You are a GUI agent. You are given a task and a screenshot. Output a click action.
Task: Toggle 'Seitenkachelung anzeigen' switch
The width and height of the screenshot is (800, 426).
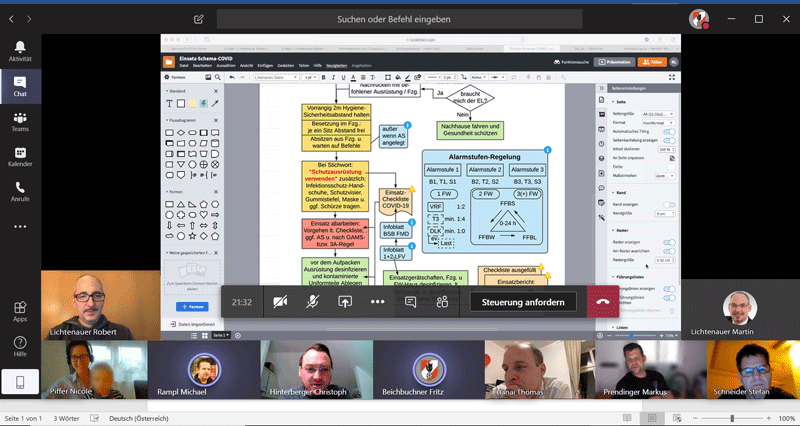(x=669, y=140)
